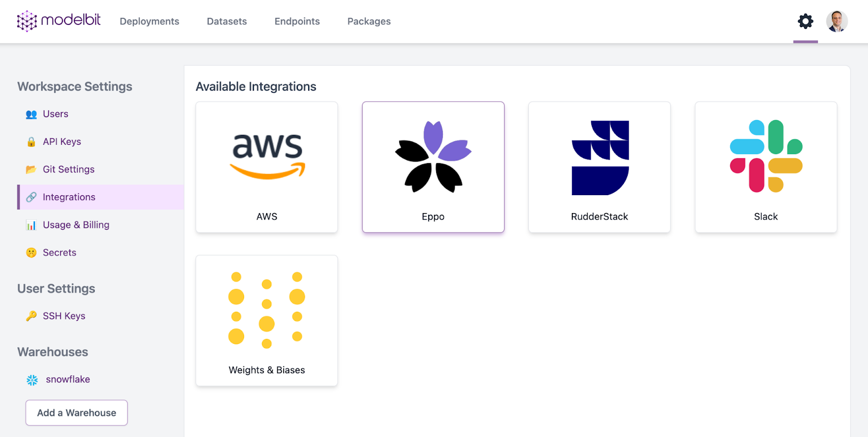
Task: Open the settings gear icon
Action: [805, 22]
